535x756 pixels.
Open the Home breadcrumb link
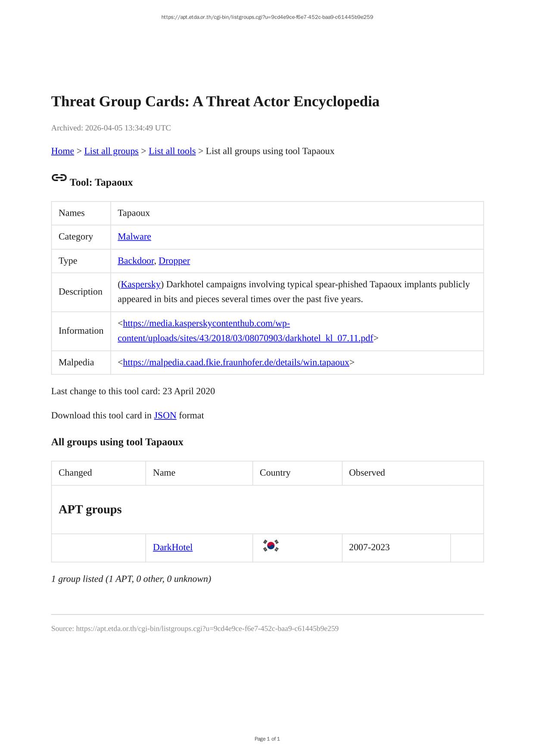(x=62, y=151)
